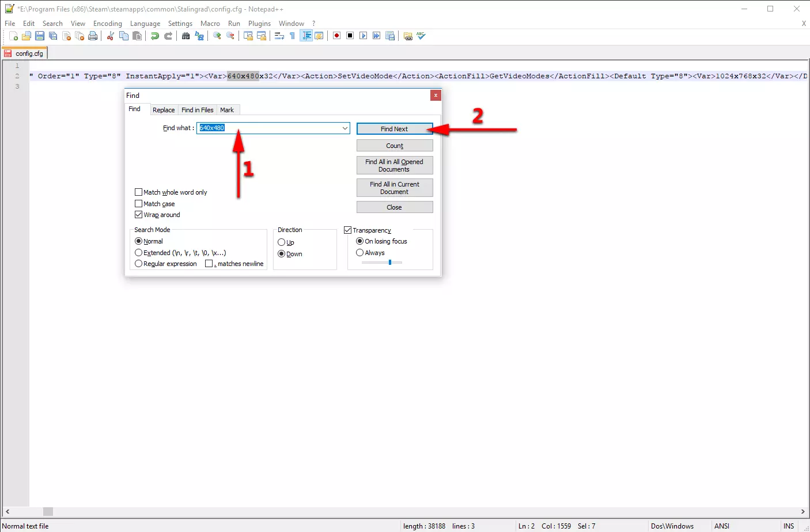Open the Search menu
Screen dimensions: 810x532
(x=52, y=24)
